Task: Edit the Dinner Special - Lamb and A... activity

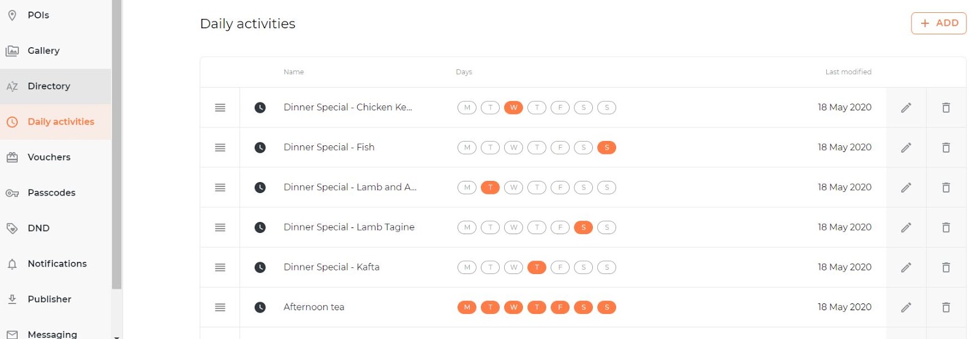Action: (x=906, y=188)
